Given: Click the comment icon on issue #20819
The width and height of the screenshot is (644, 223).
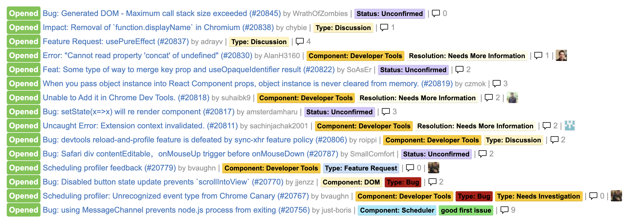Looking at the screenshot, I should [x=496, y=83].
